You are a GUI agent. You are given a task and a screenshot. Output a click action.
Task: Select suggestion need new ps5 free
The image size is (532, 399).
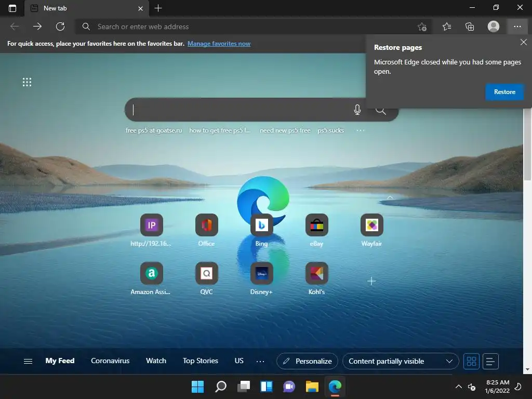(x=285, y=130)
